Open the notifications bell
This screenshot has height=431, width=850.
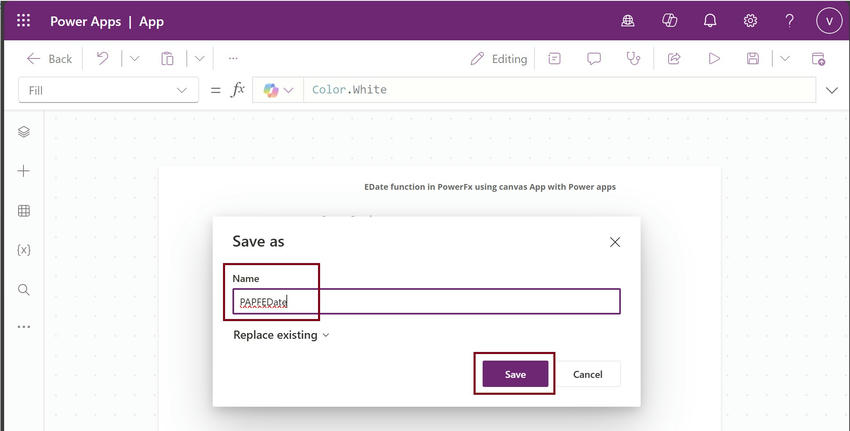click(710, 21)
